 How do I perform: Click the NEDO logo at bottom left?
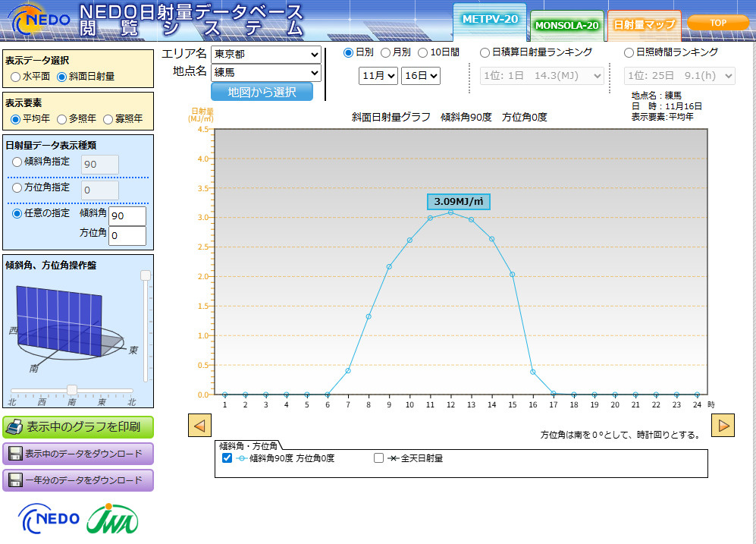point(49,519)
